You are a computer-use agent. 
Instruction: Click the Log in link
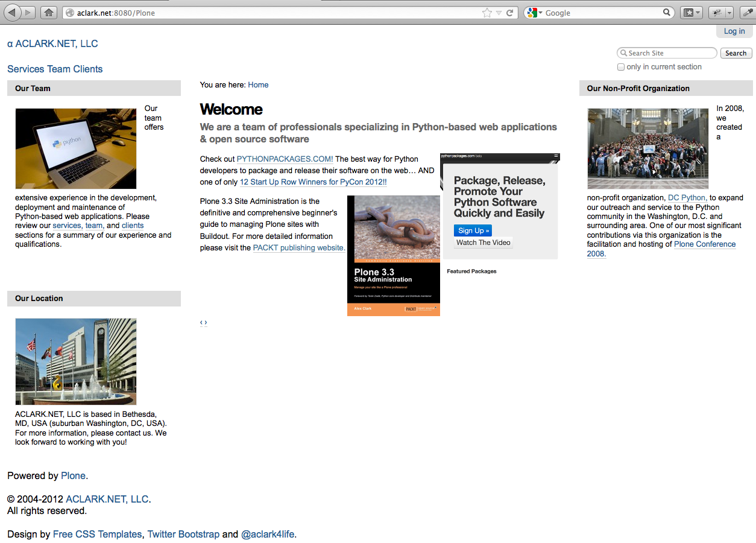tap(734, 31)
